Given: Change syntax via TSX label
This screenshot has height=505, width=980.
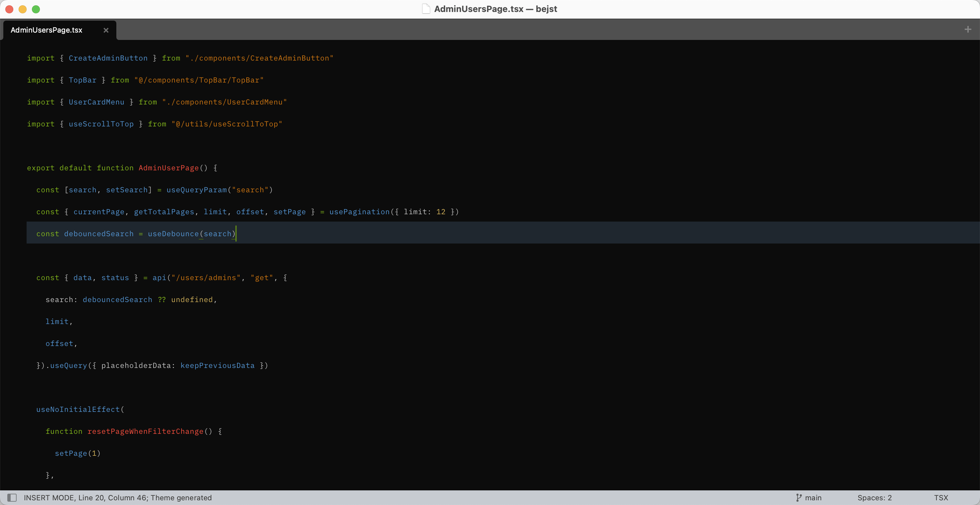Looking at the screenshot, I should click(x=941, y=497).
